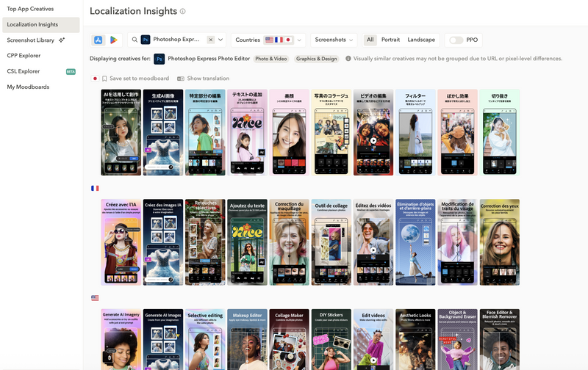Select the Landscape orientation filter
Image resolution: width=588 pixels, height=370 pixels.
point(421,40)
